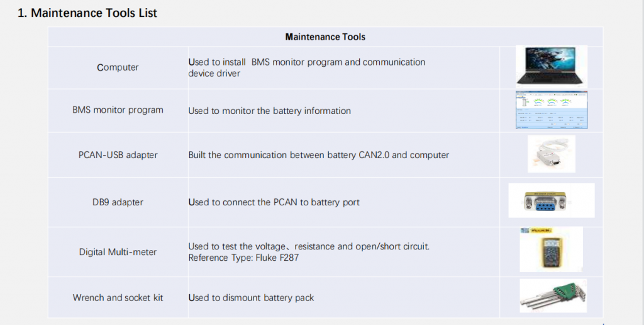Click the 'Reference Type: Fluke F287' line
This screenshot has width=644, height=325.
243,258
